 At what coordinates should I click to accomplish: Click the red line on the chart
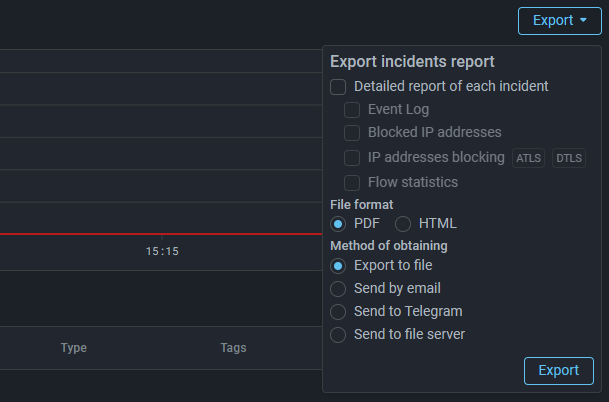click(x=150, y=235)
